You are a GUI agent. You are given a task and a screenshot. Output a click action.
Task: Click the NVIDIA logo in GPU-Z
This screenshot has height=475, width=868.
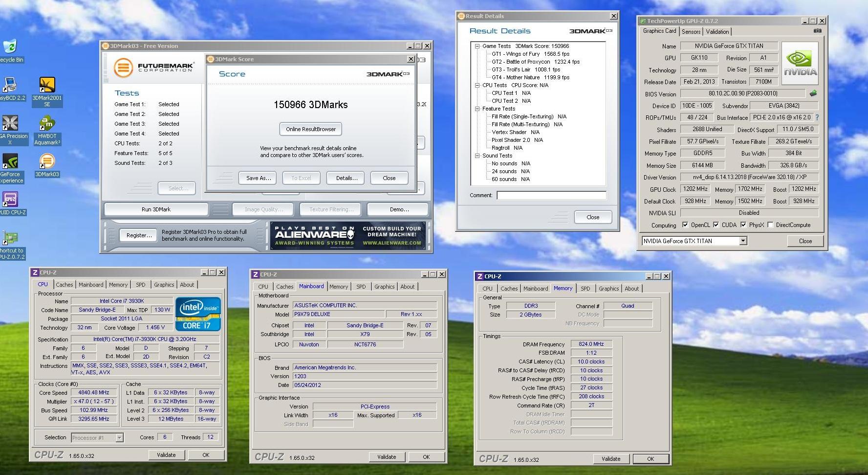(800, 64)
